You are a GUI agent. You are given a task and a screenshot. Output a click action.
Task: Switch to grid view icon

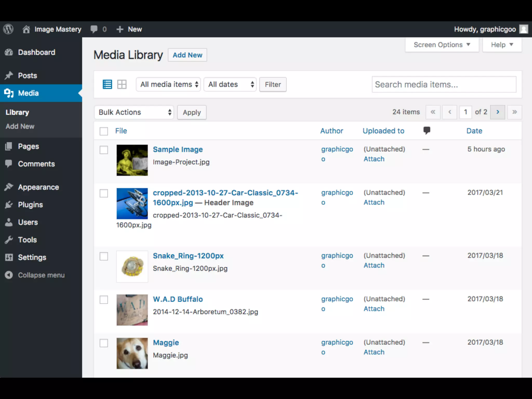122,84
